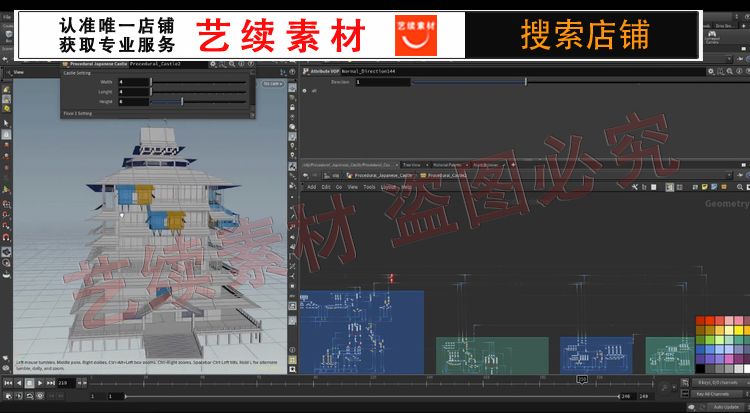Open the gear menu in the Attribute VOP parameters
This screenshot has width=750, height=413.
point(711,71)
